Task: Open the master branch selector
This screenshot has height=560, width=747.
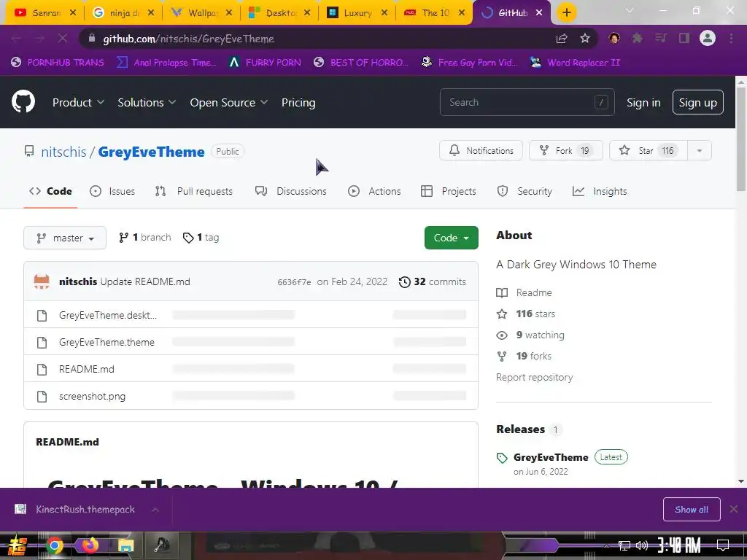Action: (x=65, y=238)
